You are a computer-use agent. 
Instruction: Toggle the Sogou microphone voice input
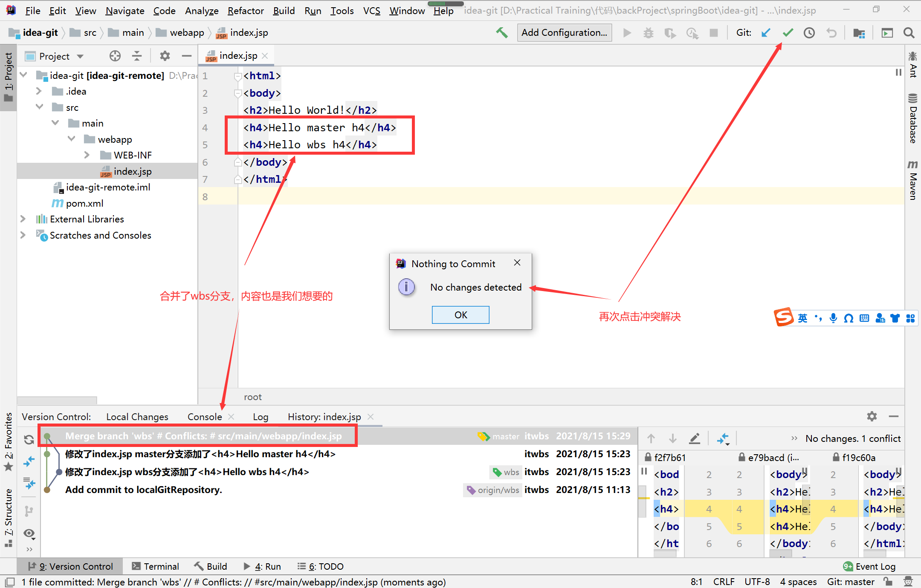[x=833, y=318]
